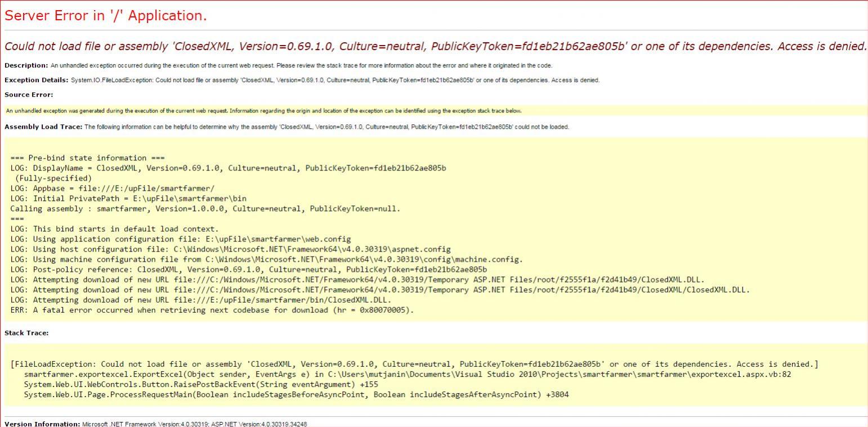Click the "LOG: DisplayName = ClosedXML" line
868x427 pixels.
coord(228,168)
